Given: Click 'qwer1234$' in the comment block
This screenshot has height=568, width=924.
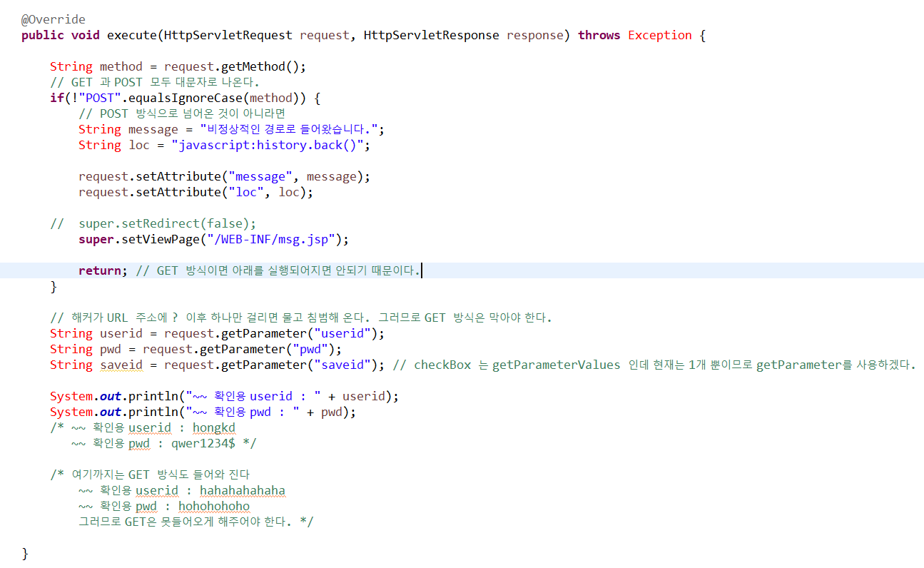Looking at the screenshot, I should click(203, 443).
